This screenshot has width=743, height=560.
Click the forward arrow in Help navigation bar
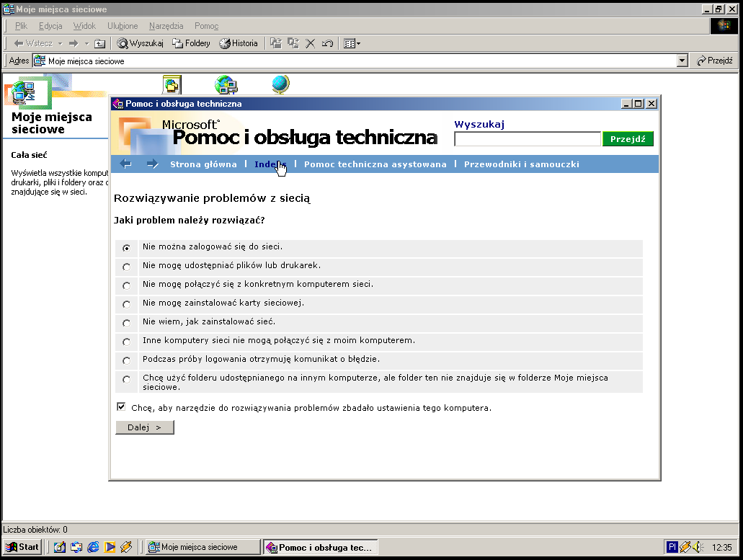(x=152, y=164)
